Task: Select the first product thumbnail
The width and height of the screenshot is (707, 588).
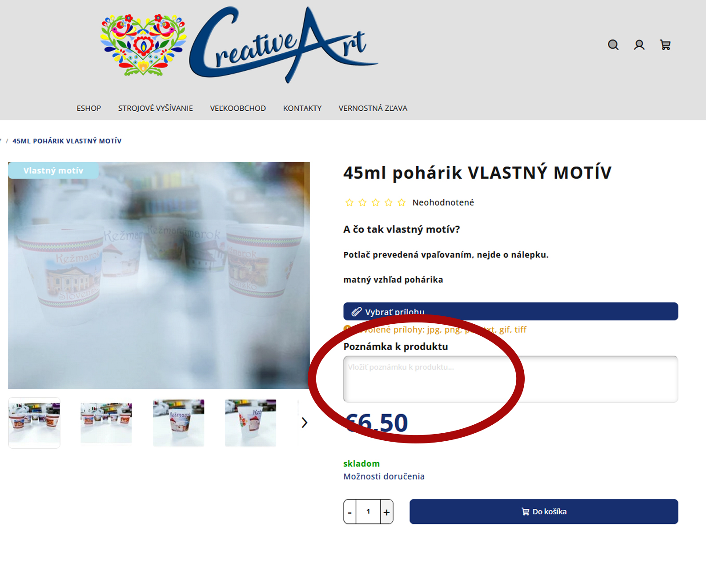Action: (34, 423)
